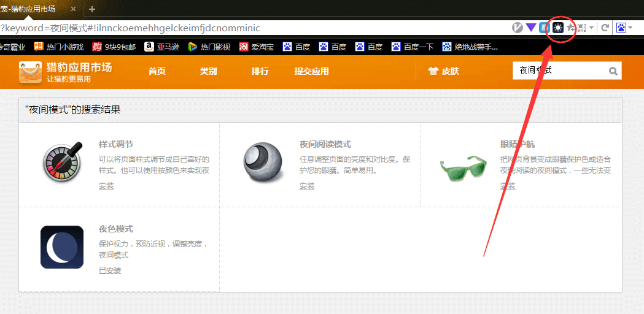This screenshot has height=314, width=644.
Task: Click the 眼睛护航 green glasses thumbnail
Action: [464, 169]
